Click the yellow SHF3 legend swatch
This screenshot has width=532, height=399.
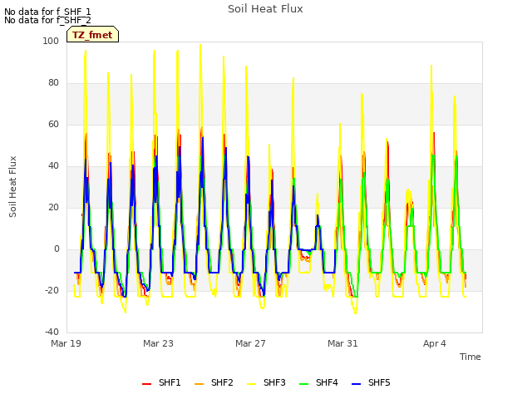(251, 384)
